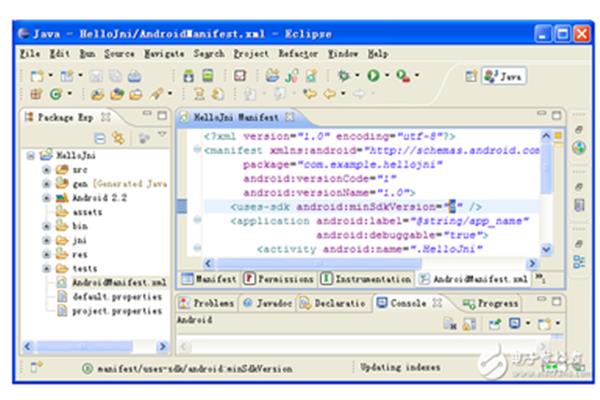Switch to the Instrumentation editor page tab

pyautogui.click(x=366, y=279)
